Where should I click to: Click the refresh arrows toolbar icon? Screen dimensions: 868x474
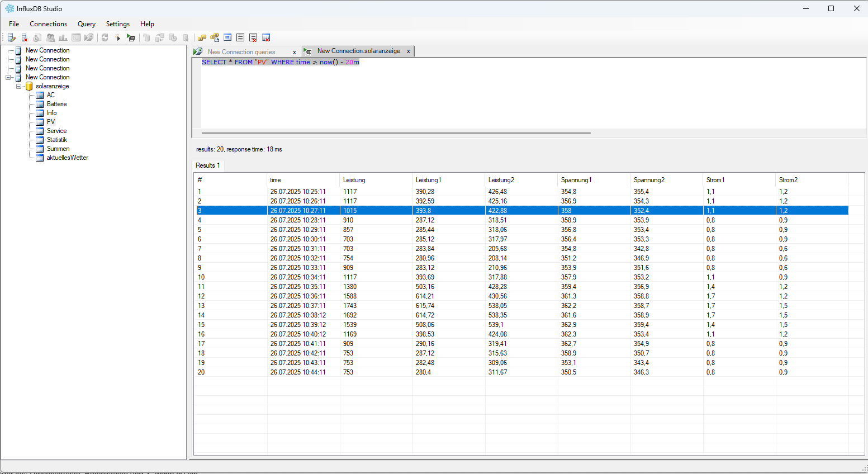(105, 37)
